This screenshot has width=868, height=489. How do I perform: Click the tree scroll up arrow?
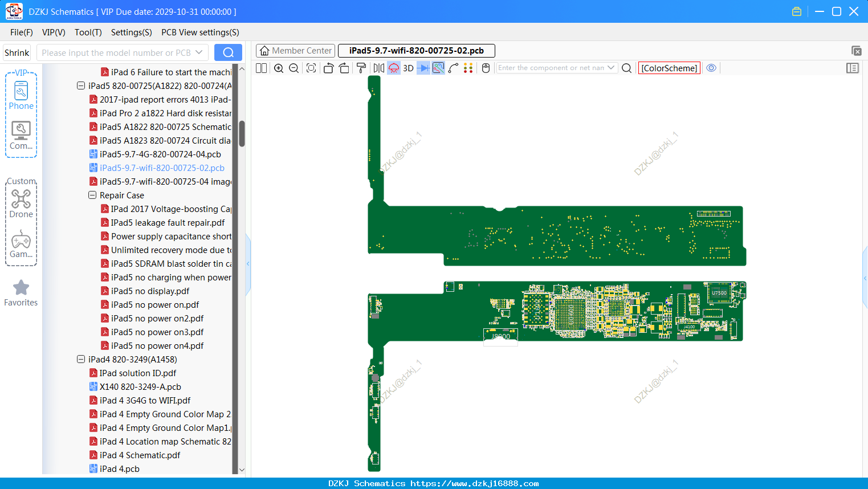click(242, 69)
